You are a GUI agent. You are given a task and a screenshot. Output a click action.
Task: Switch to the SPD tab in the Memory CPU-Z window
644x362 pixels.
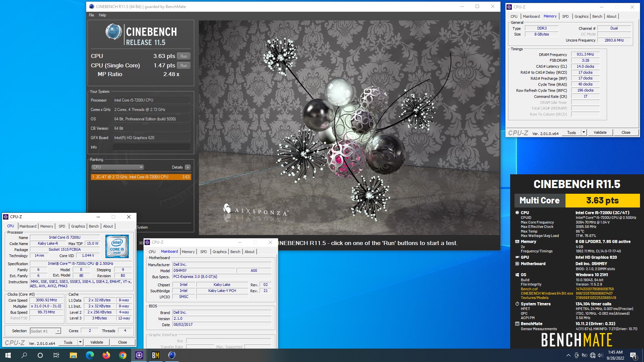coord(565,16)
